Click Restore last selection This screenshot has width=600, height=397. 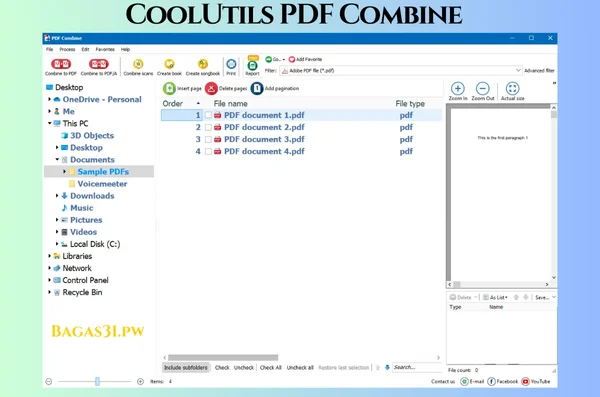[344, 368]
